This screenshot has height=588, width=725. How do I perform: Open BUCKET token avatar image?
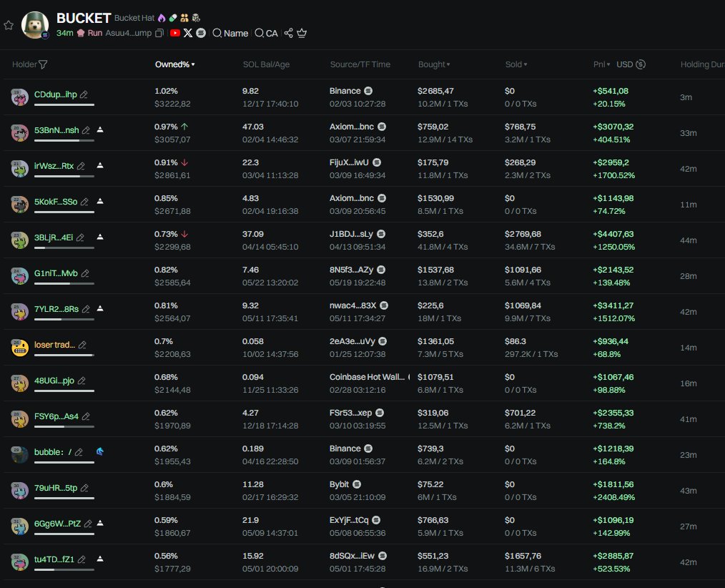coord(35,25)
